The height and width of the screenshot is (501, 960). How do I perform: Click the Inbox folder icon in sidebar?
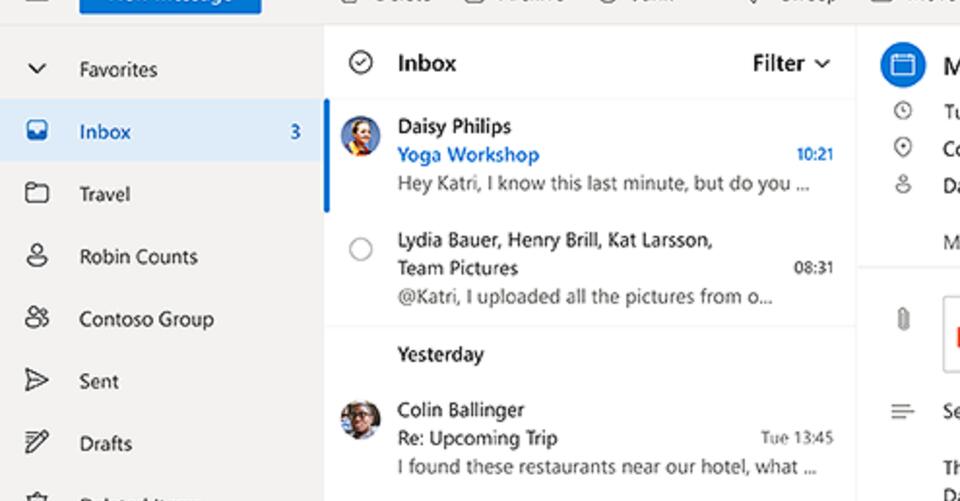37,131
